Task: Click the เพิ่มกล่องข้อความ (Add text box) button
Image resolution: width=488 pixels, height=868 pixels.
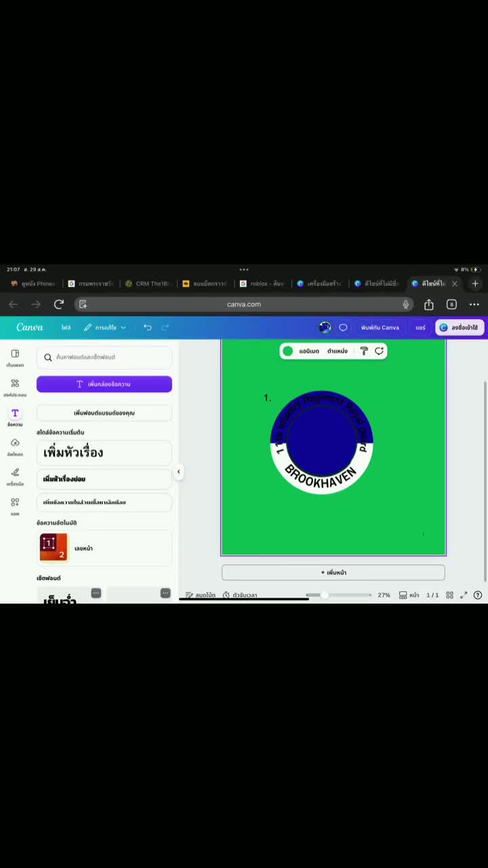Action: (x=104, y=384)
